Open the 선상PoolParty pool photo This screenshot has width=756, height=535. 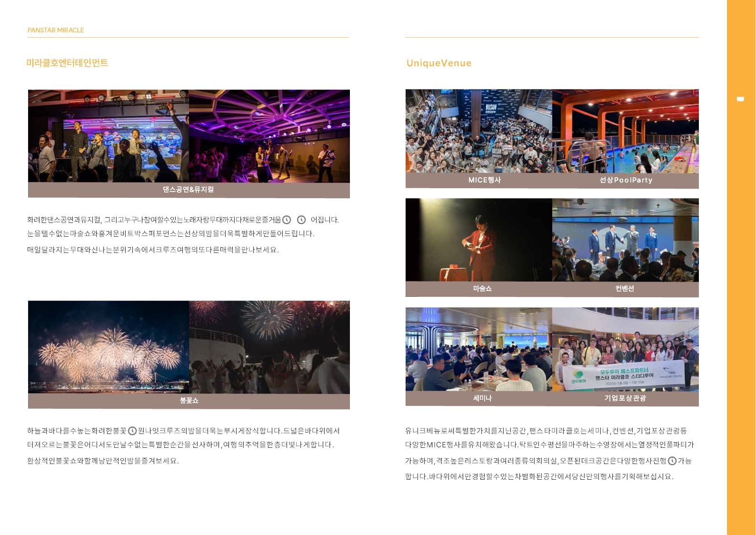pos(625,131)
